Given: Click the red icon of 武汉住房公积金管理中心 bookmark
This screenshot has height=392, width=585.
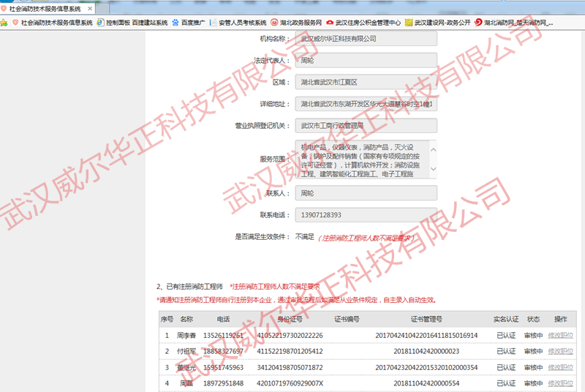Looking at the screenshot, I should pyautogui.click(x=330, y=23).
